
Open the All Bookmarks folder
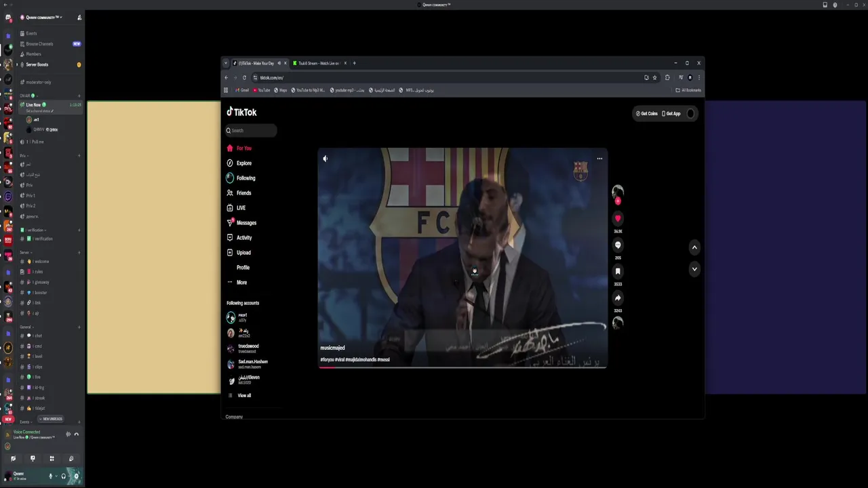tap(688, 90)
